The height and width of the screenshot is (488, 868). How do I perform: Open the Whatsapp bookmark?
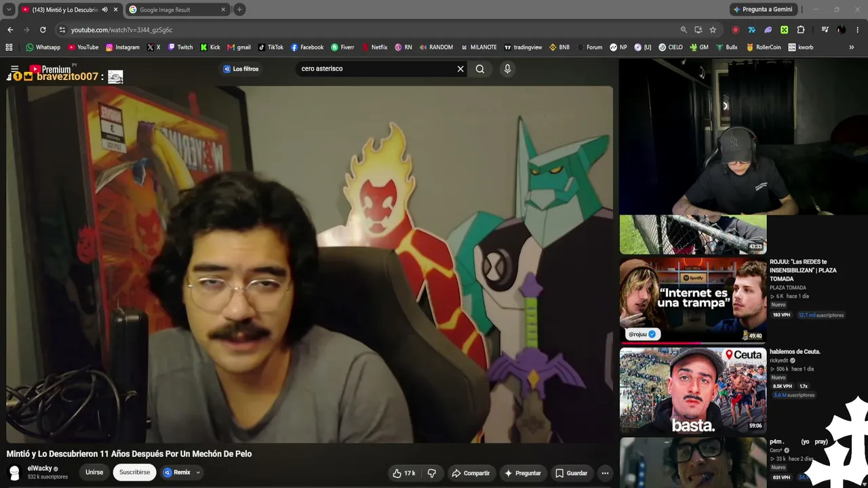[43, 47]
